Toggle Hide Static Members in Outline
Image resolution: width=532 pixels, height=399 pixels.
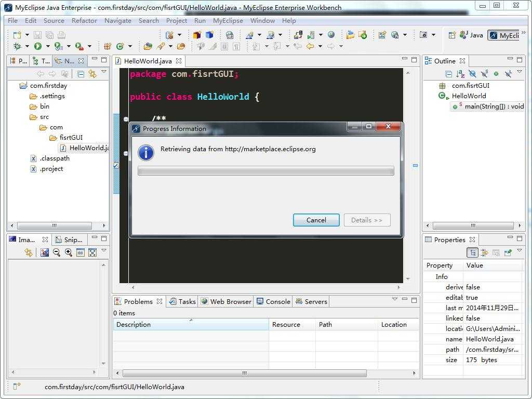[485, 73]
